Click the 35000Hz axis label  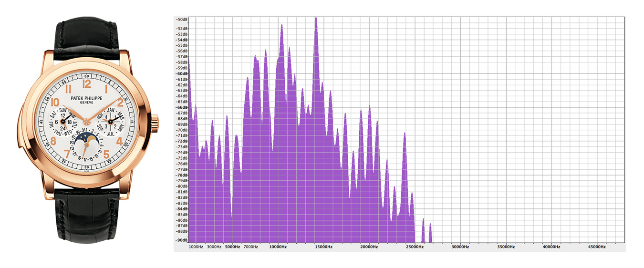pos(506,247)
